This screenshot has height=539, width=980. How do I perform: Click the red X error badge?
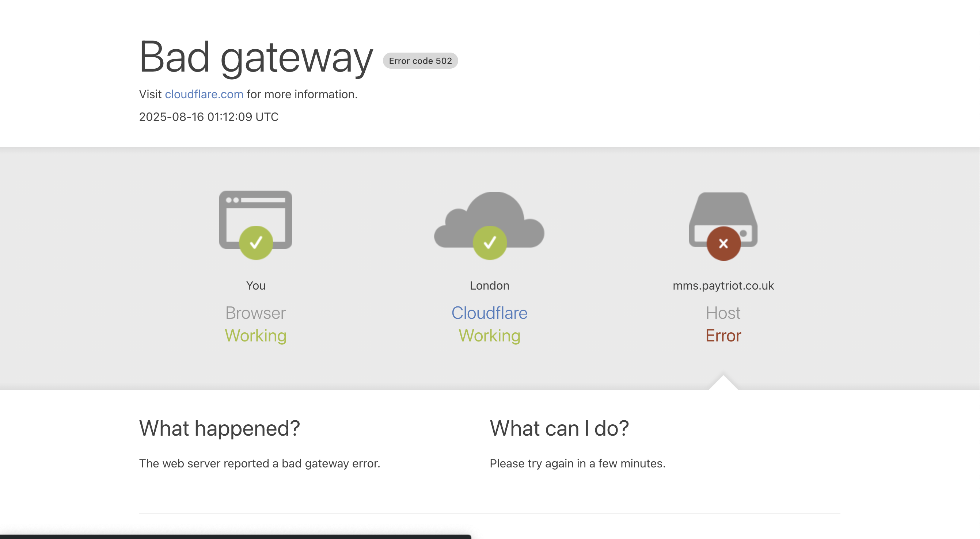tap(723, 243)
